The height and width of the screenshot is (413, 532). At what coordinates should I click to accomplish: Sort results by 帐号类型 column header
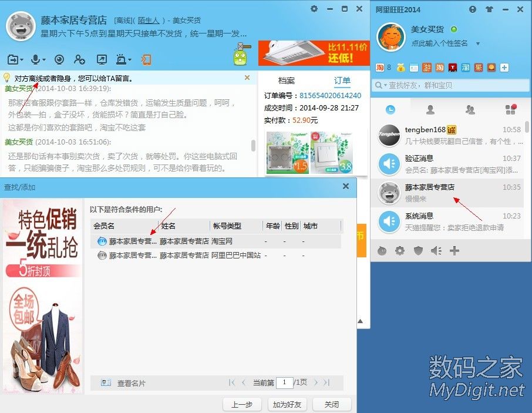236,226
